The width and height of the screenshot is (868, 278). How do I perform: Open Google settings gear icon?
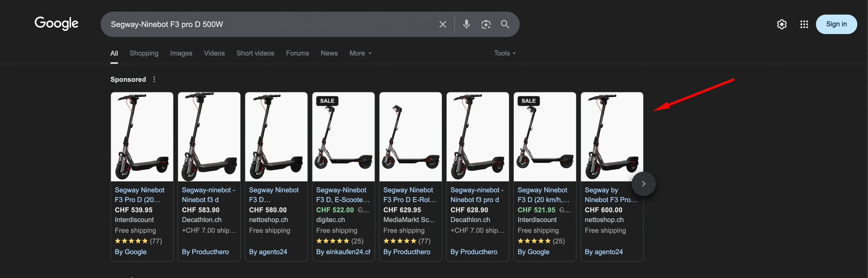pyautogui.click(x=782, y=24)
